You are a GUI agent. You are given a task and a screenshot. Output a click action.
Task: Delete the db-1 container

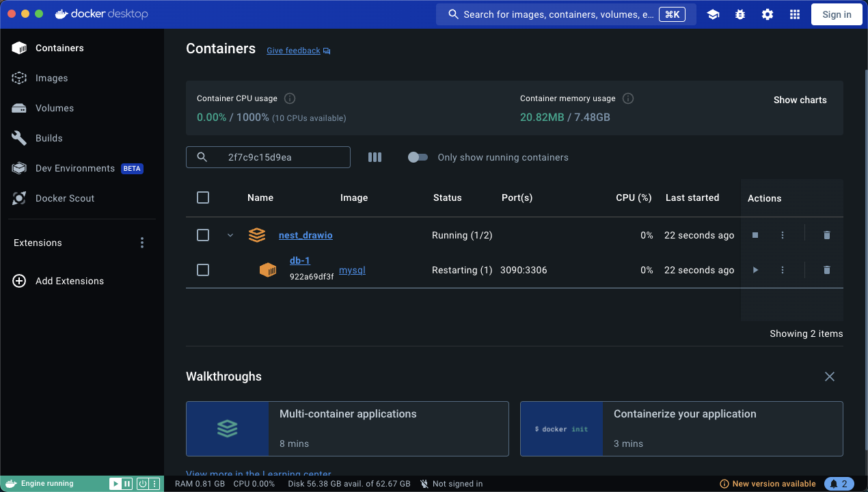click(827, 270)
